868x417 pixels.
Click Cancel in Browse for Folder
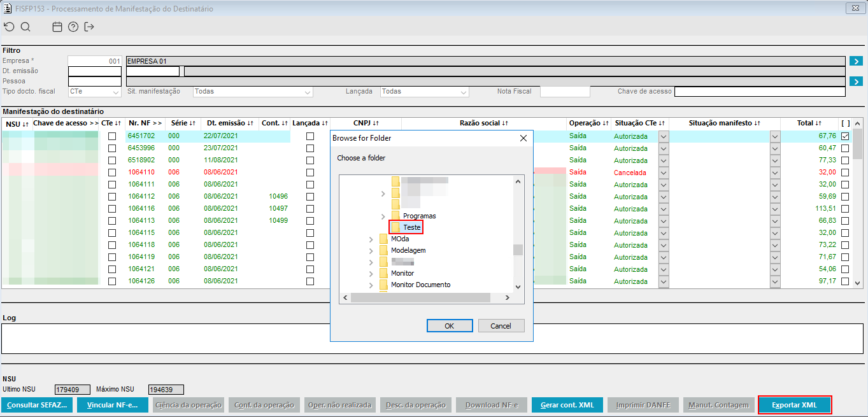point(501,325)
